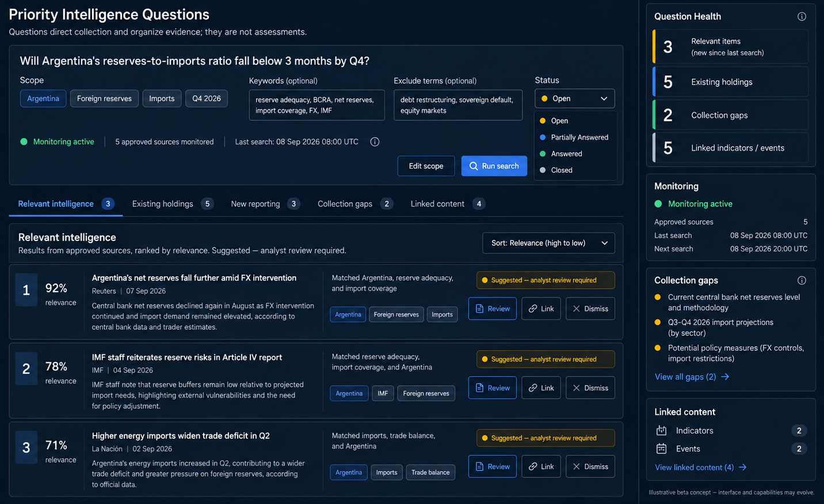Screen dimensions: 824x504
Task: Click the IMF tag on the second result
Action: coord(383,394)
